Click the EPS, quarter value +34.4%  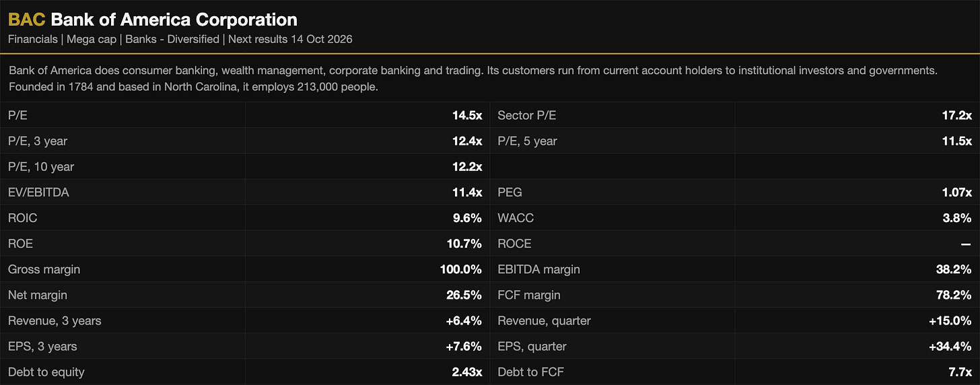[951, 346]
